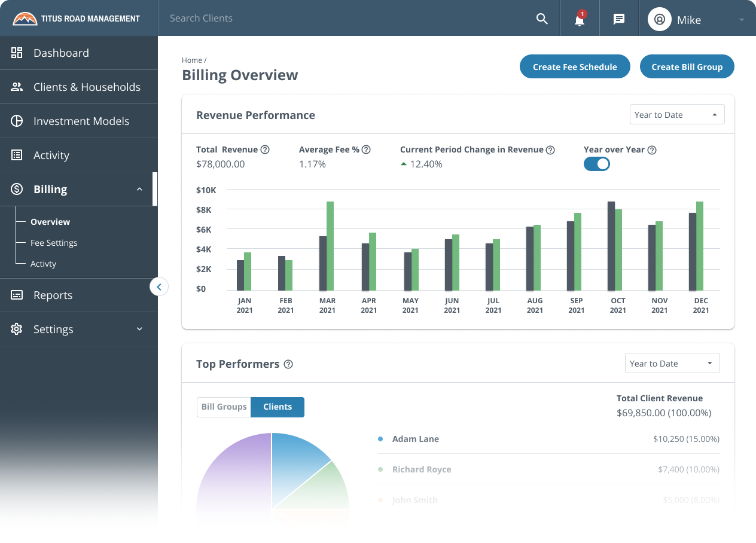Open Reports using its sidebar icon
The width and height of the screenshot is (756, 543).
tap(17, 295)
